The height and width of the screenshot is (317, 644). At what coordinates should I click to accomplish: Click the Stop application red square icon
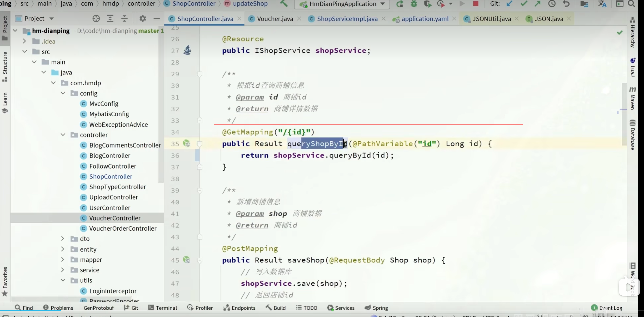click(475, 4)
